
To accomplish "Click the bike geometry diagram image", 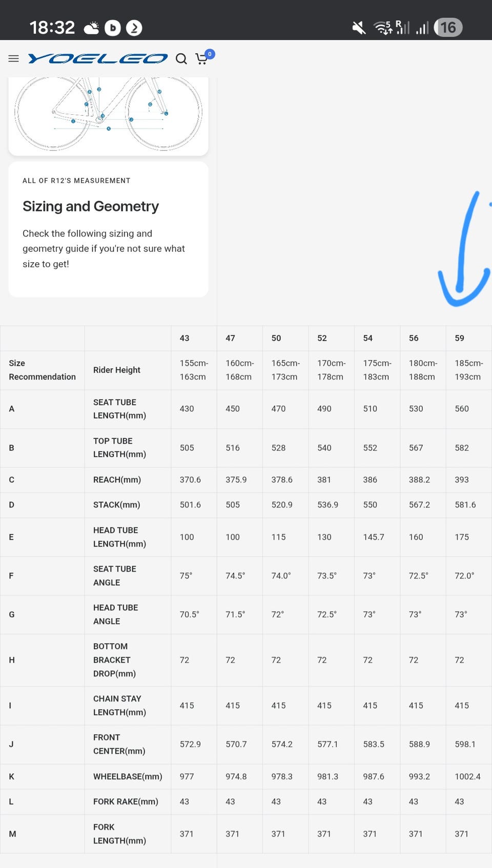I will pos(108,114).
